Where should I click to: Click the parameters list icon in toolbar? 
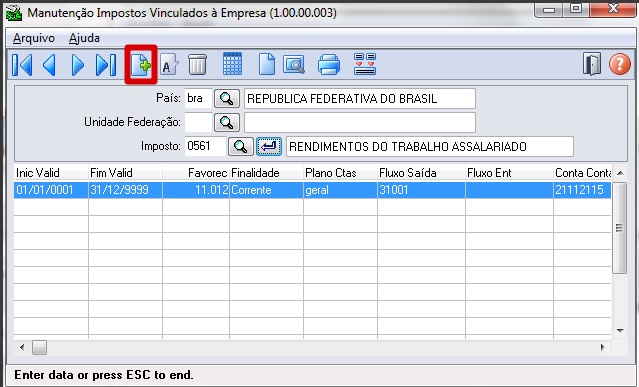pyautogui.click(x=365, y=64)
